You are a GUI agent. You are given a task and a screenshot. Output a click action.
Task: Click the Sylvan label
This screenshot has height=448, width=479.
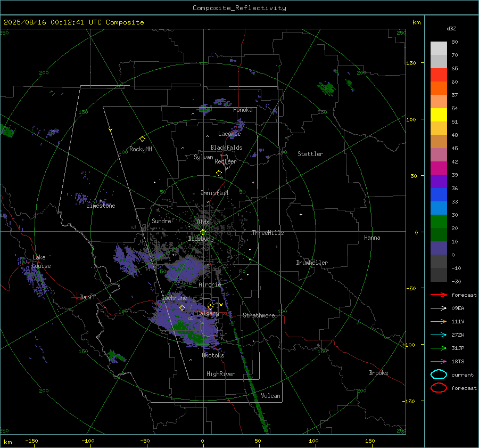203,157
